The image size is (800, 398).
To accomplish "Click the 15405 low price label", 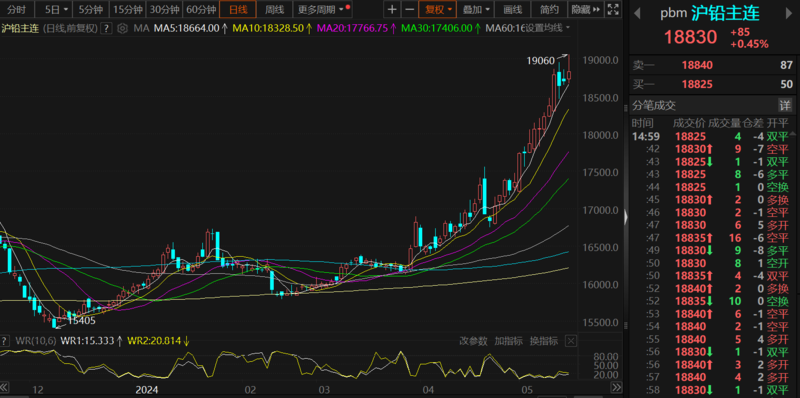I will point(82,321).
